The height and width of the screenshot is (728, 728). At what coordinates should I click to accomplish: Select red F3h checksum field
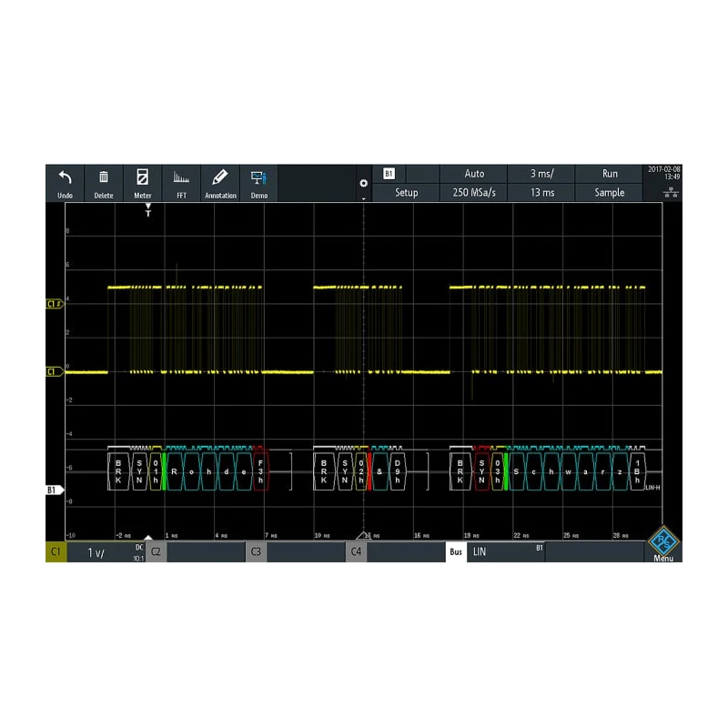(260, 471)
